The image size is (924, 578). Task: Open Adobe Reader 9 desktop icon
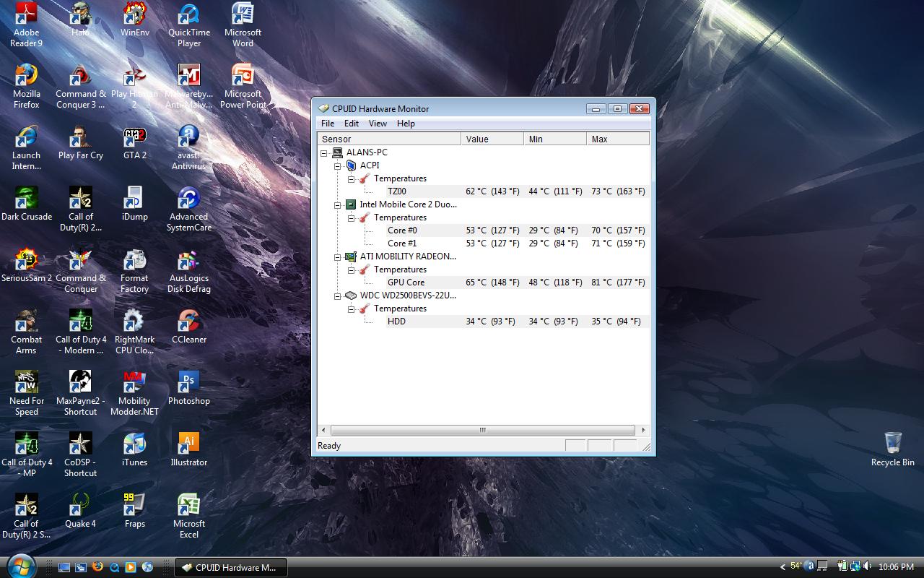coord(26,25)
